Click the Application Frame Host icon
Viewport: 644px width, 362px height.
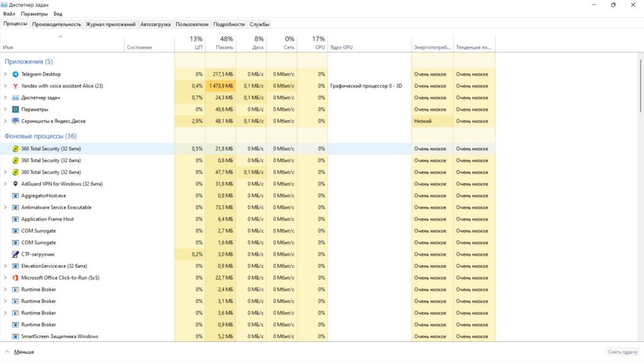pos(15,219)
